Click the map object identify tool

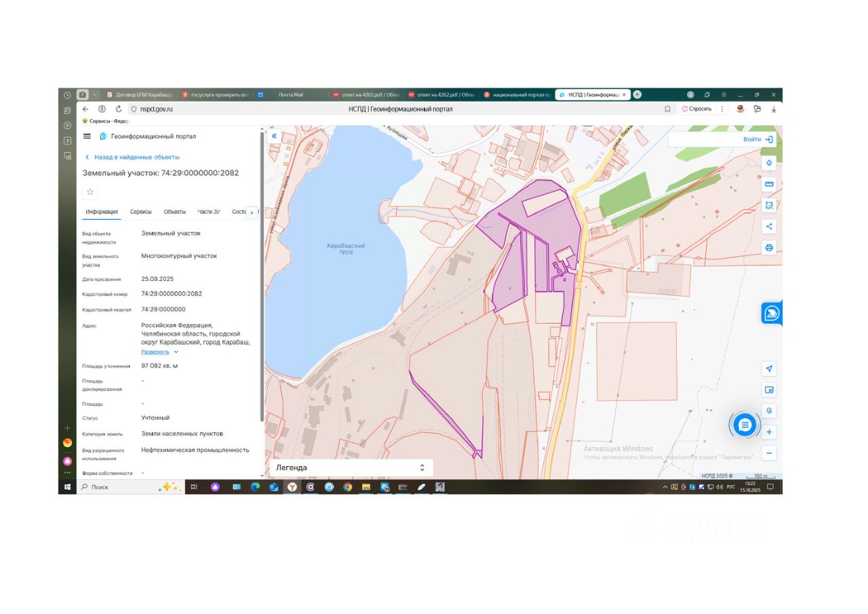(x=769, y=411)
